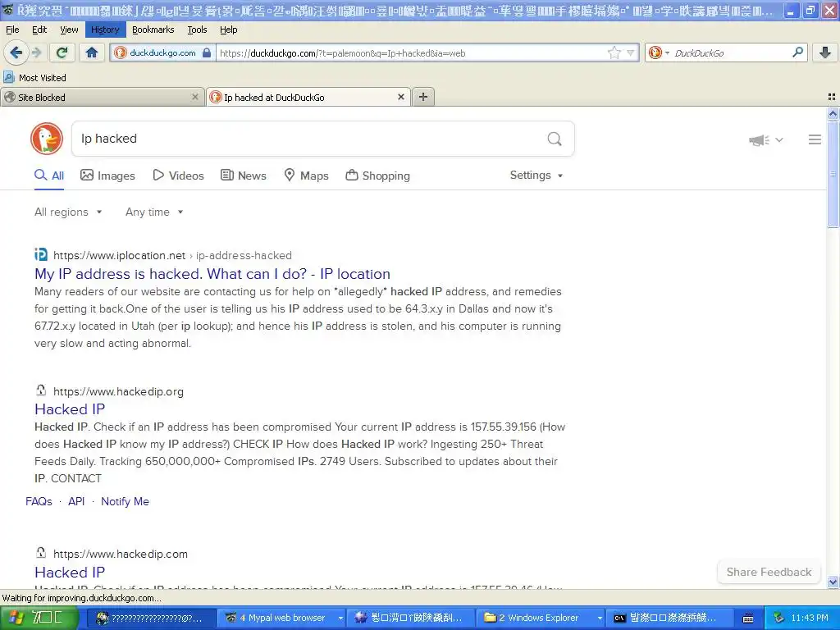Open 'My IP address is hacked' result
The height and width of the screenshot is (630, 840).
click(212, 274)
